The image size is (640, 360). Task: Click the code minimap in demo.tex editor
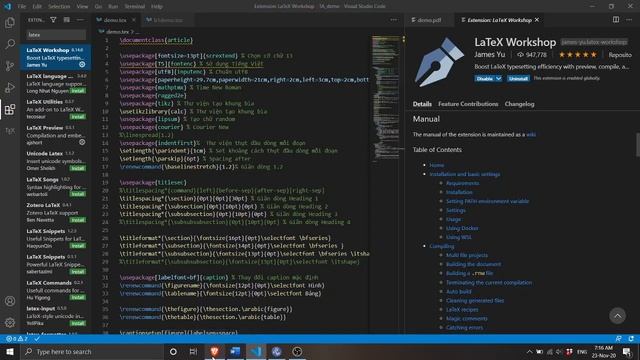(x=385, y=98)
